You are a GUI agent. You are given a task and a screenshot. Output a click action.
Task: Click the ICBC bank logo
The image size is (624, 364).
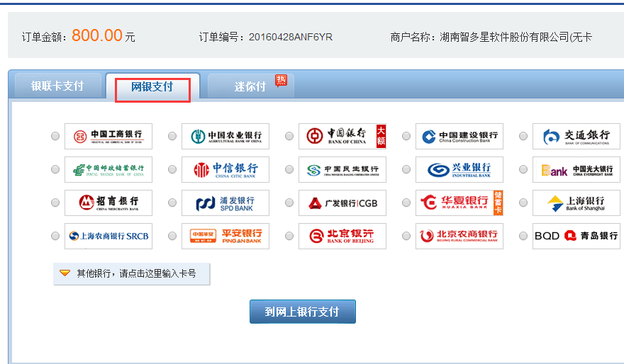click(108, 136)
